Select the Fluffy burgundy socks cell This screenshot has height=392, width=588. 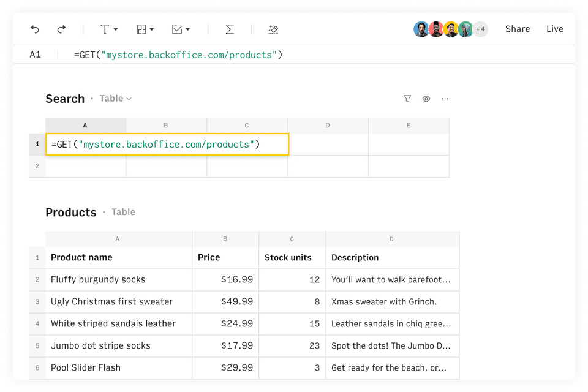click(x=118, y=279)
